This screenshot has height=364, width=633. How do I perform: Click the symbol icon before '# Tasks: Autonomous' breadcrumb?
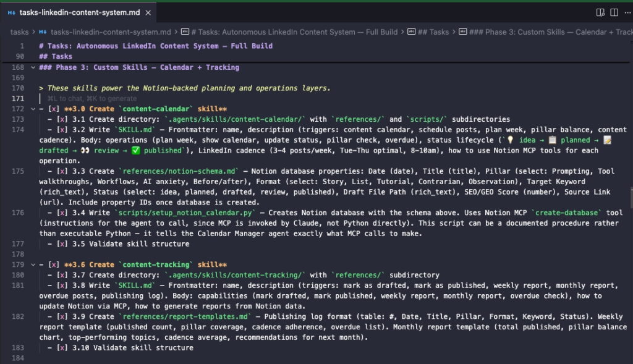tap(185, 32)
